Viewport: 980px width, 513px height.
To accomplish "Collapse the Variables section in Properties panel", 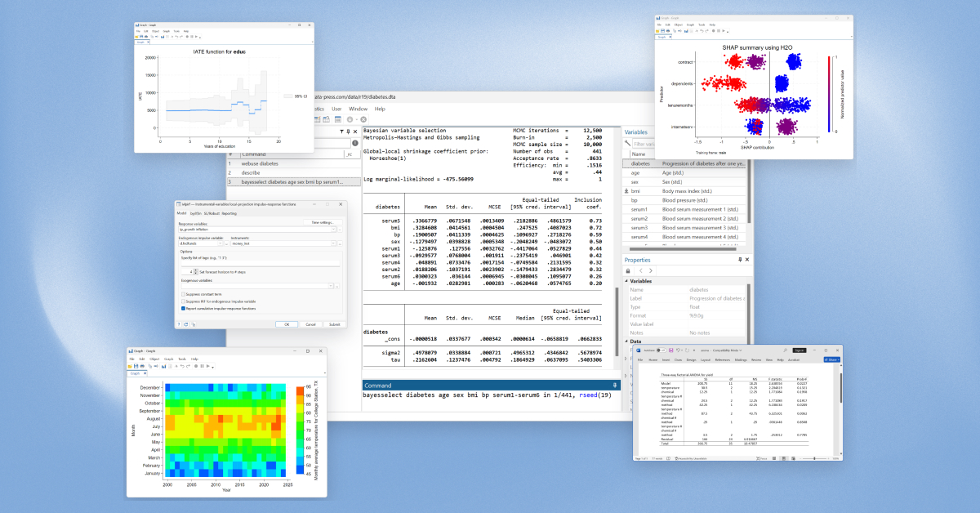I will [628, 280].
